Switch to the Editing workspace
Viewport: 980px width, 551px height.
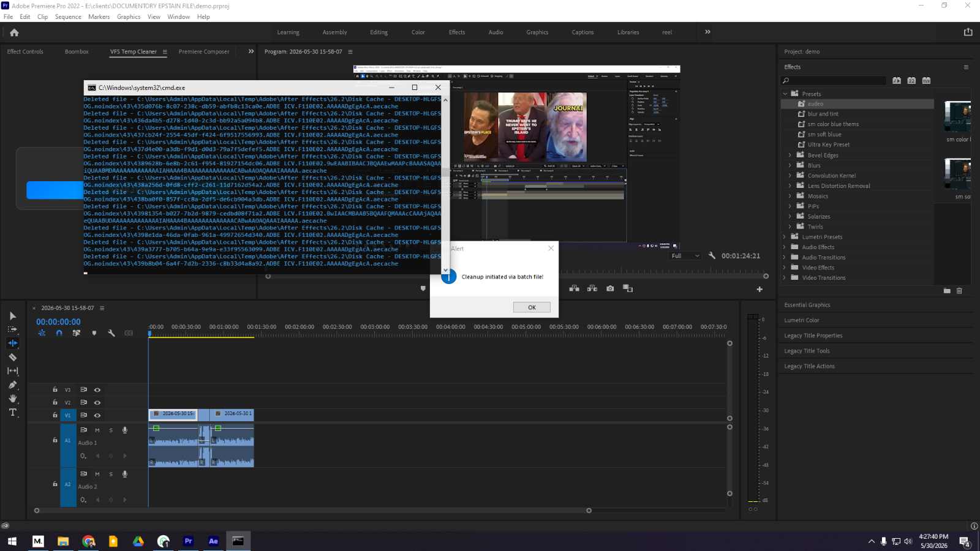379,32
